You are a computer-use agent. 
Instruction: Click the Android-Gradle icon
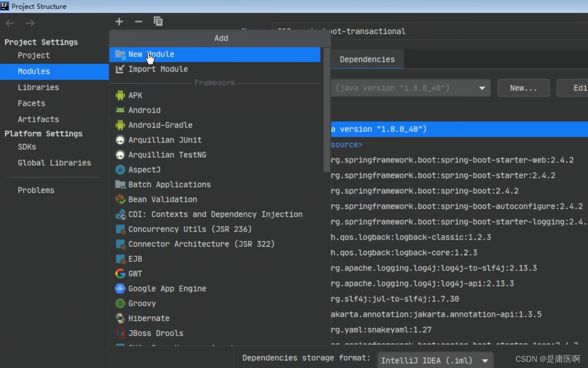[x=120, y=125]
